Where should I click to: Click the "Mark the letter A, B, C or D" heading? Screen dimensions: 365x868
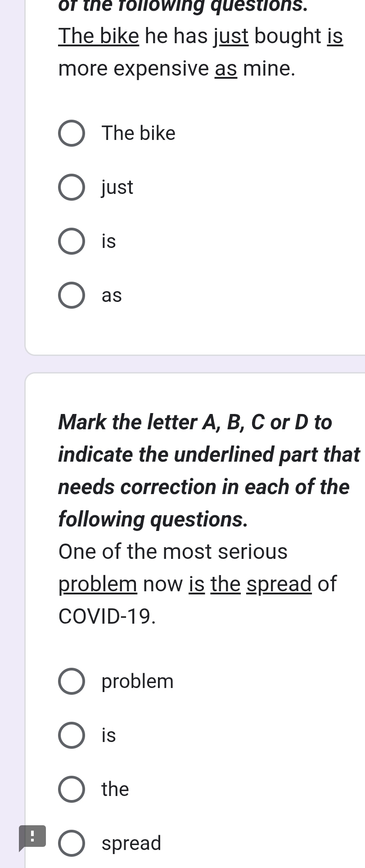(x=195, y=422)
